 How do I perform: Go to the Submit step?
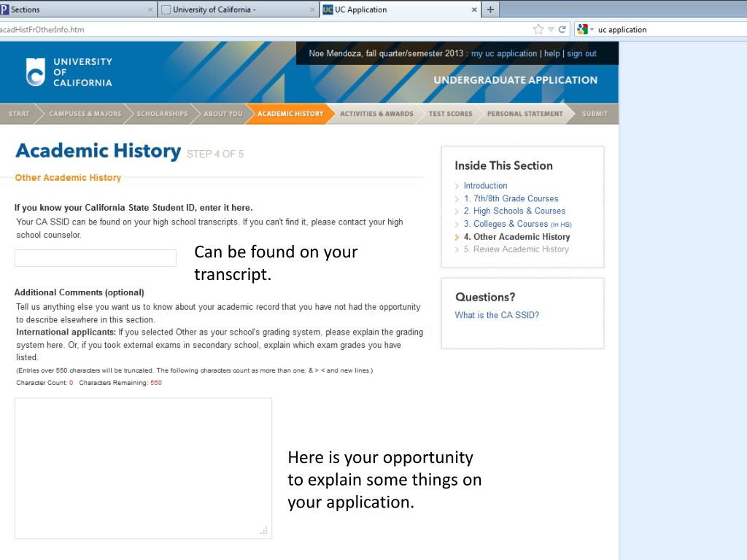595,114
